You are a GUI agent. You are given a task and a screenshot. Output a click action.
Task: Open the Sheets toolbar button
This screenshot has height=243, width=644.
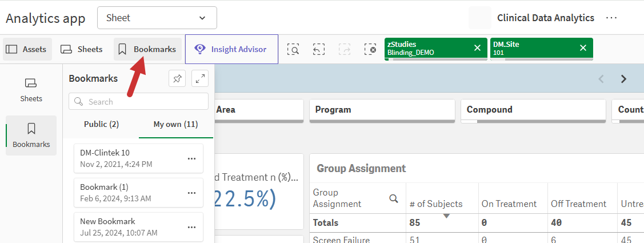(81, 49)
